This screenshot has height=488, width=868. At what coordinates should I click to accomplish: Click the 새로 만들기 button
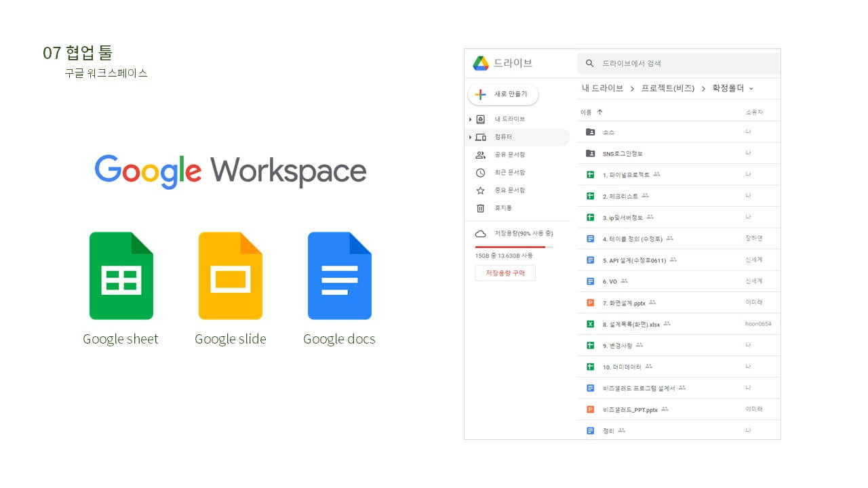(503, 95)
